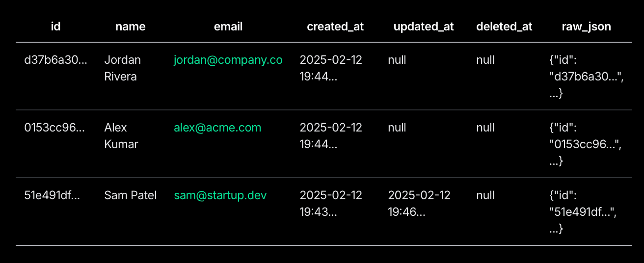Click the id column header

click(x=55, y=26)
